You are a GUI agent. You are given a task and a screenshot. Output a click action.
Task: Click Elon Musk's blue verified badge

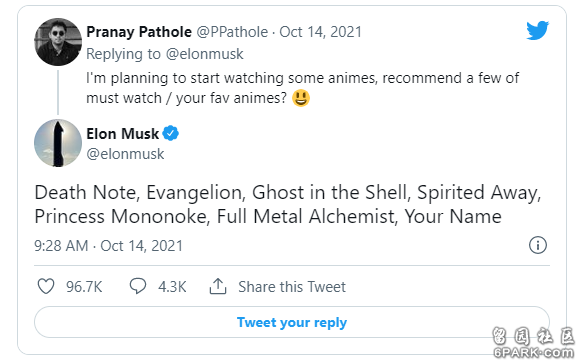(171, 133)
